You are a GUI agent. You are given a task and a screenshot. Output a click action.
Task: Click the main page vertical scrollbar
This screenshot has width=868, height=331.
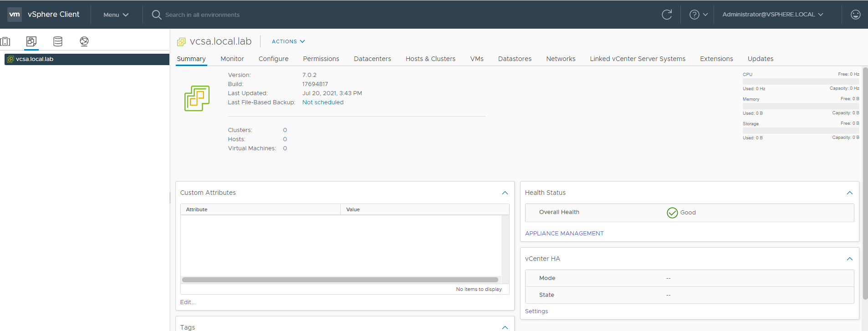pos(865,183)
